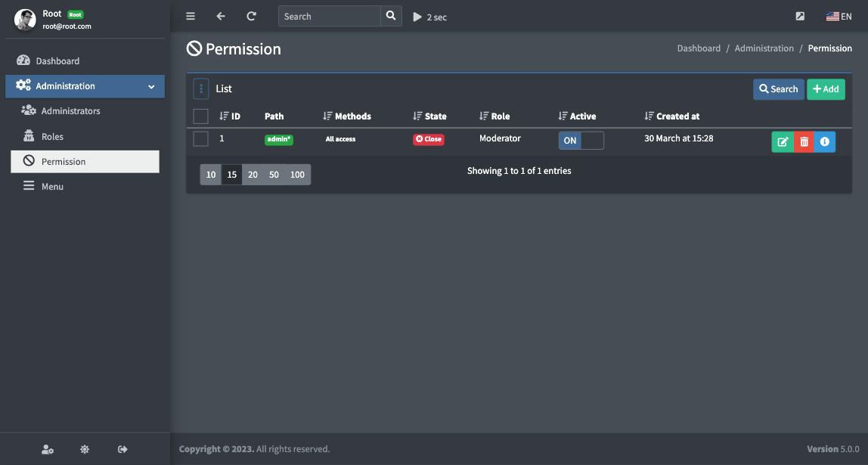The image size is (868, 465).
Task: Click the refresh icon in top bar
Action: coord(251,16)
